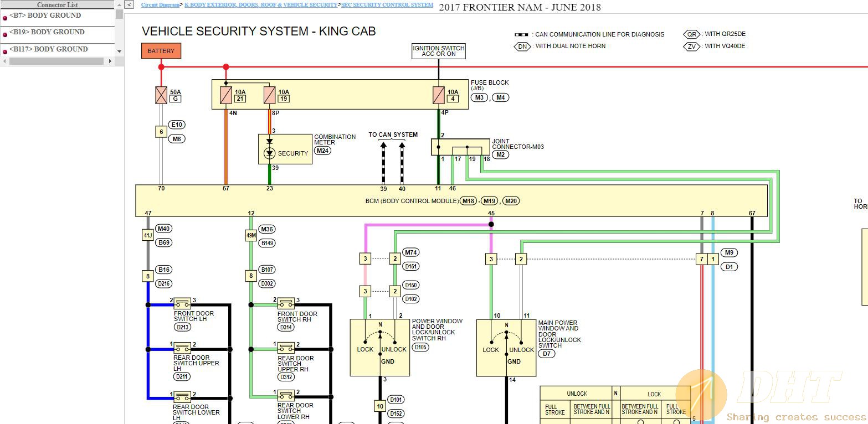The image size is (868, 424).
Task: Select connector label M36
Action: coord(267,229)
